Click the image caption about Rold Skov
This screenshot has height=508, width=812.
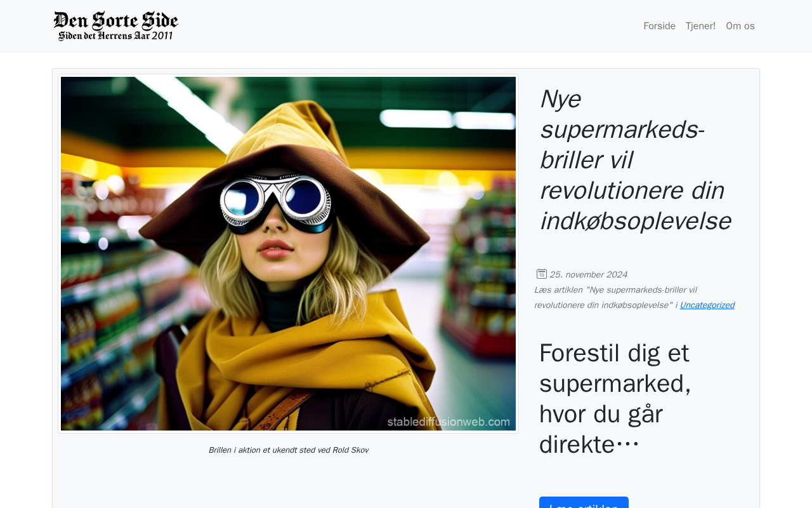(289, 450)
